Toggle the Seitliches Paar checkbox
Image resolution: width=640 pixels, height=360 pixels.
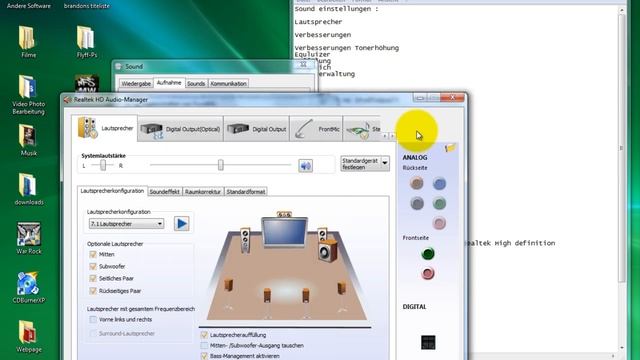pyautogui.click(x=93, y=278)
